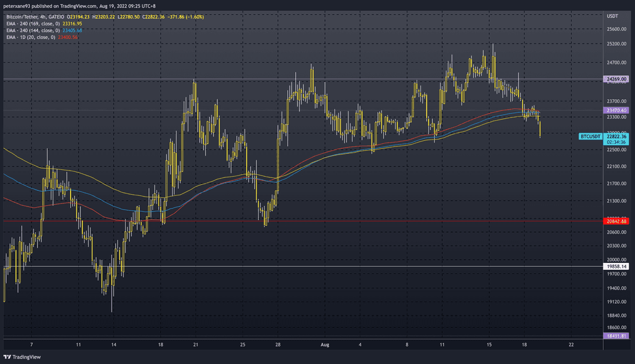Click the change value -371.86 (-1.60%)
The width and height of the screenshot is (635, 364).
pyautogui.click(x=185, y=17)
